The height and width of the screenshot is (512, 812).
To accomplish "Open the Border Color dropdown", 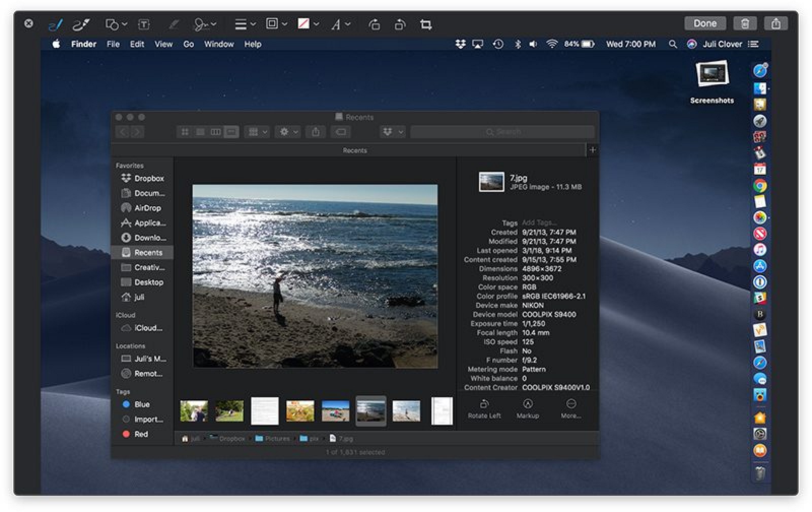I will [277, 24].
